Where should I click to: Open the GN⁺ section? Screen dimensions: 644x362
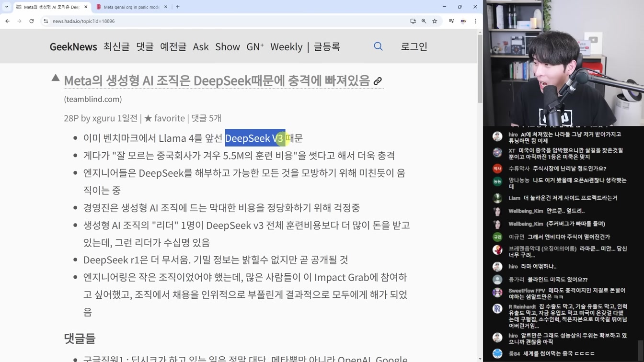click(255, 46)
